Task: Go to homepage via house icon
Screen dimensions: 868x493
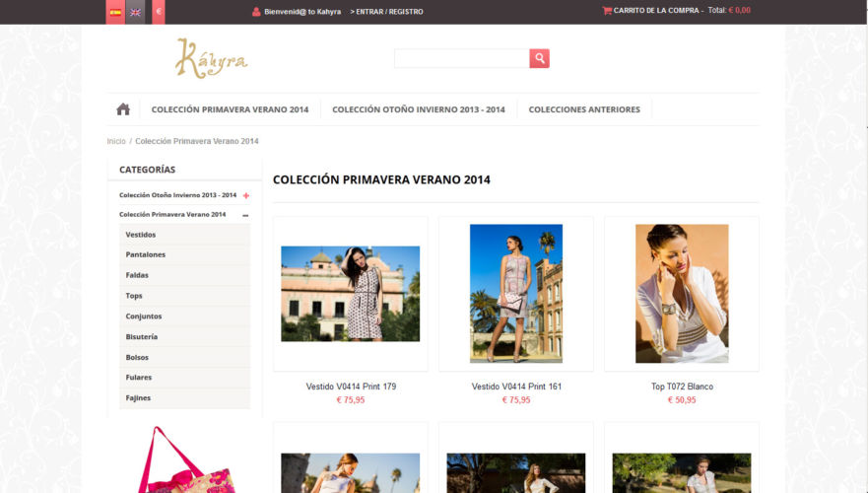Action: [123, 109]
